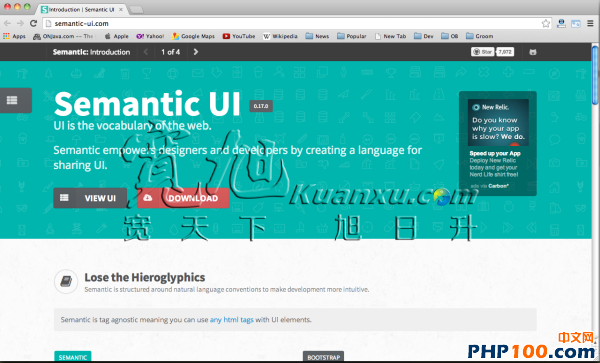Click the GitHub cat icon in header

point(533,52)
